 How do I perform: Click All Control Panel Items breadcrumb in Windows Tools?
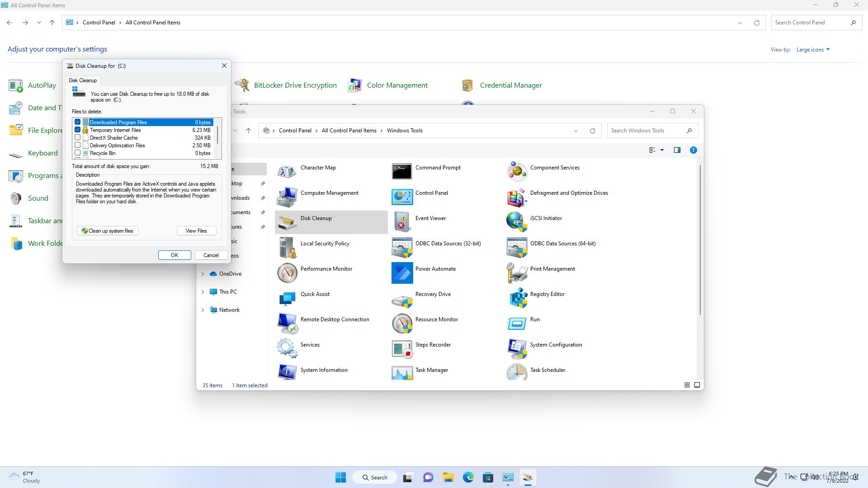pos(349,131)
